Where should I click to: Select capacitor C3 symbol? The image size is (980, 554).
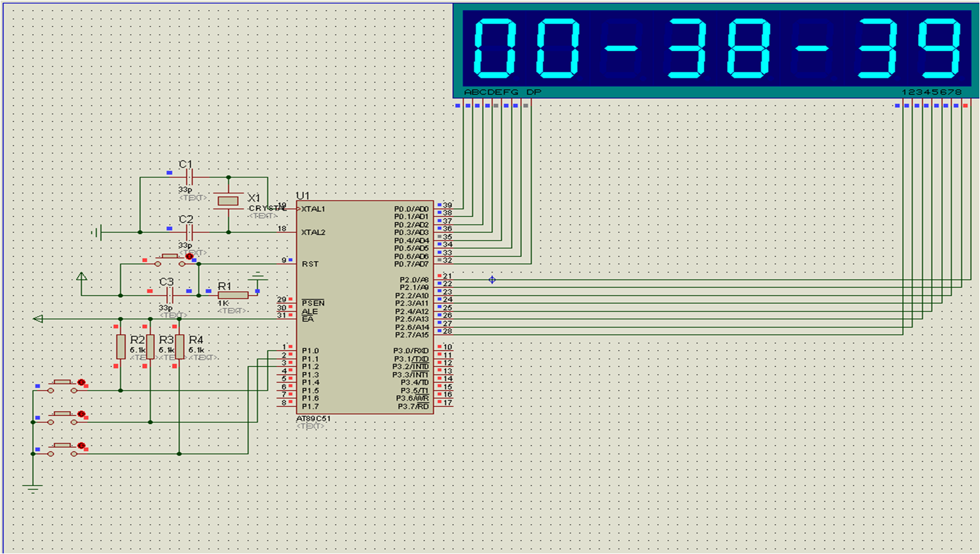(x=170, y=295)
